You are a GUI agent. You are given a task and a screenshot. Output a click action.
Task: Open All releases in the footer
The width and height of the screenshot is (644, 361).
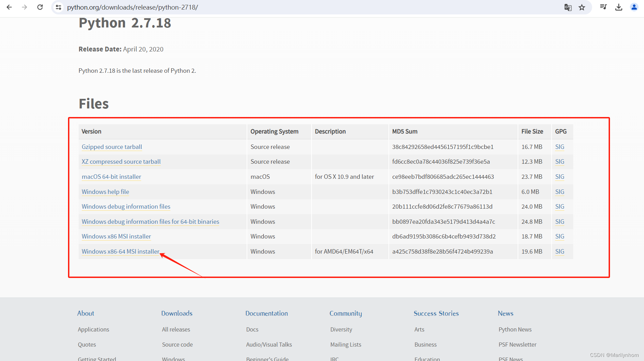tap(176, 329)
